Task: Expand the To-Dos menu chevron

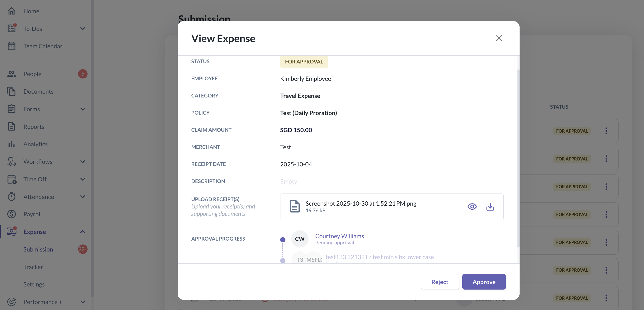Action: [83, 29]
